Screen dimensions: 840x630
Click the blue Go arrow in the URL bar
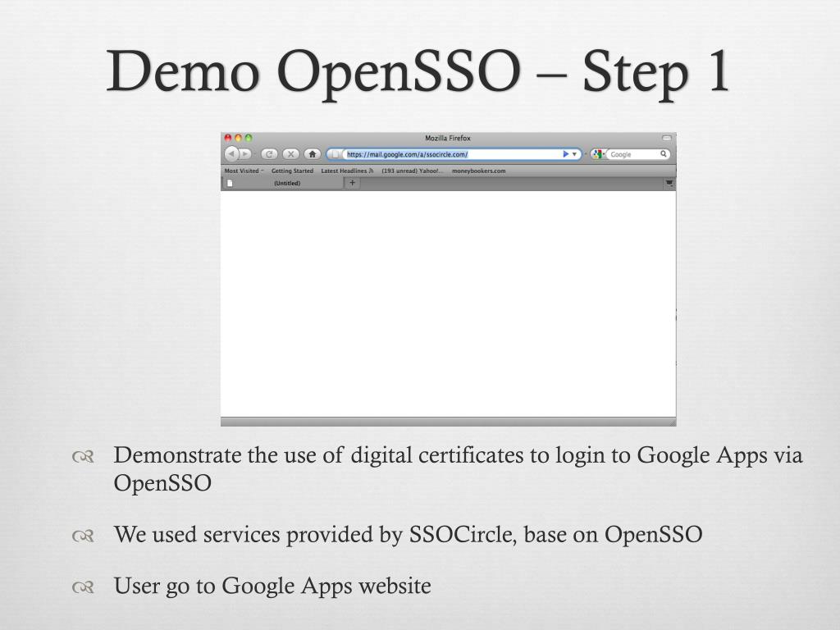tap(565, 154)
